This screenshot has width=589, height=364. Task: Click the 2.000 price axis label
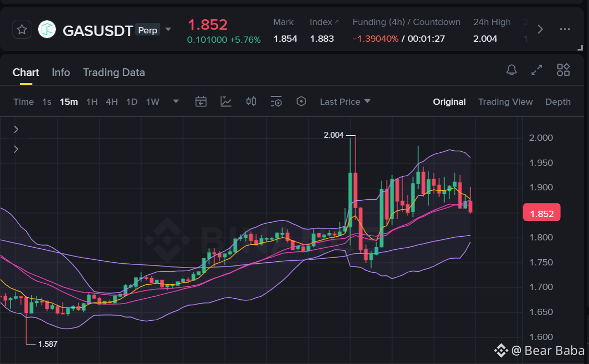[541, 138]
